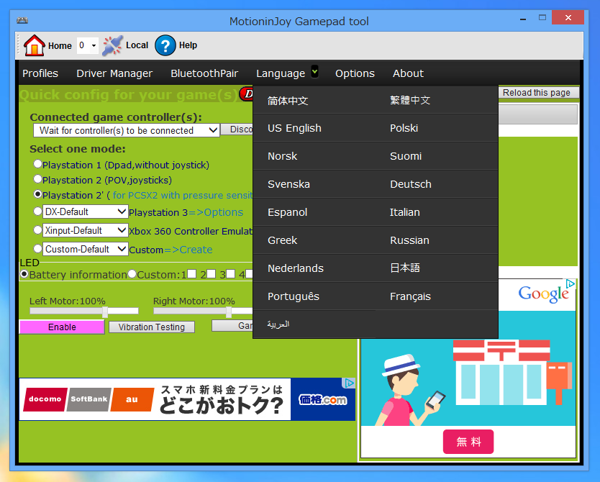
Task: Open the BluetoothPair tab
Action: [x=204, y=73]
